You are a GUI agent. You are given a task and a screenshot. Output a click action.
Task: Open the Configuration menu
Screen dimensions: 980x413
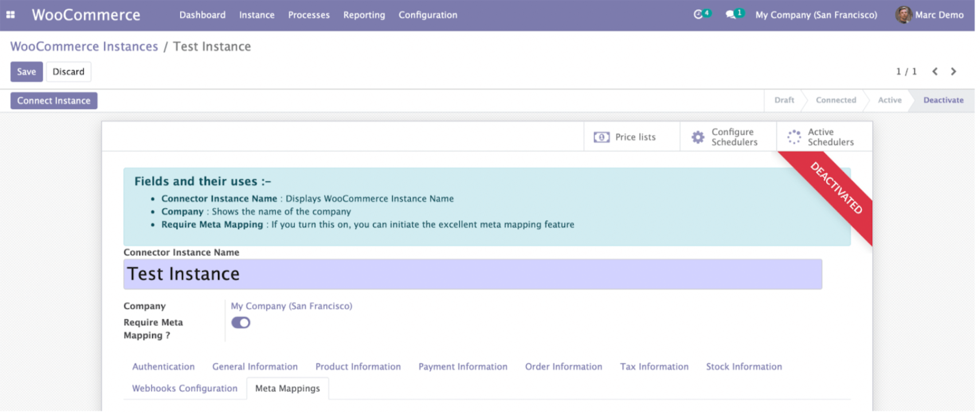428,15
